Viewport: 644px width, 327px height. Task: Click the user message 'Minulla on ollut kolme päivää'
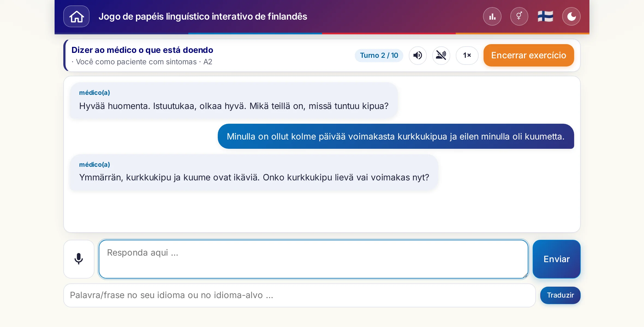point(396,136)
